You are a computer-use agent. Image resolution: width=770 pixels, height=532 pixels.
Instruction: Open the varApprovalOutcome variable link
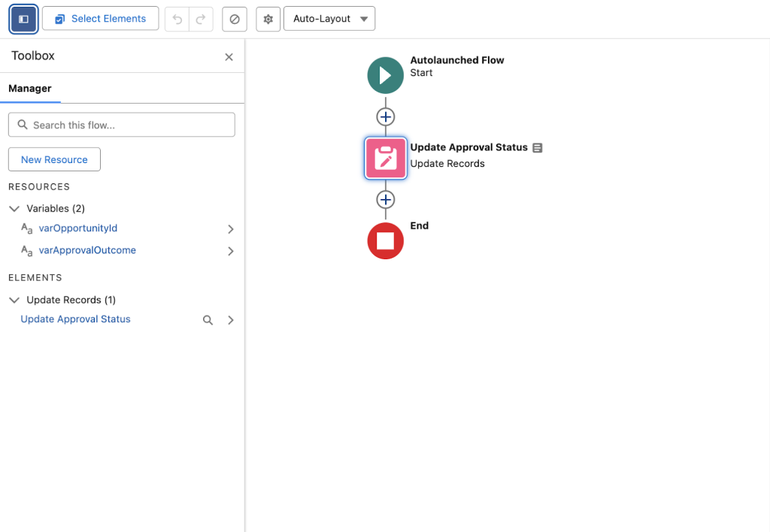point(87,250)
